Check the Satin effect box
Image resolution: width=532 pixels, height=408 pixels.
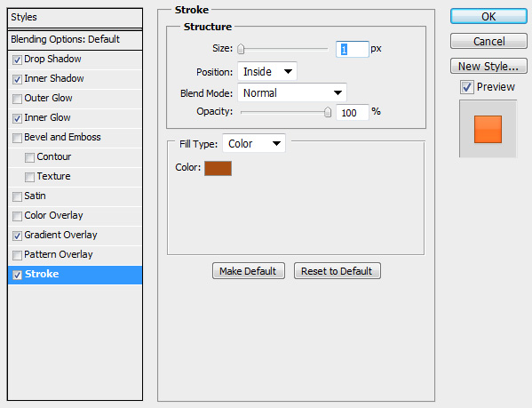pyautogui.click(x=17, y=196)
